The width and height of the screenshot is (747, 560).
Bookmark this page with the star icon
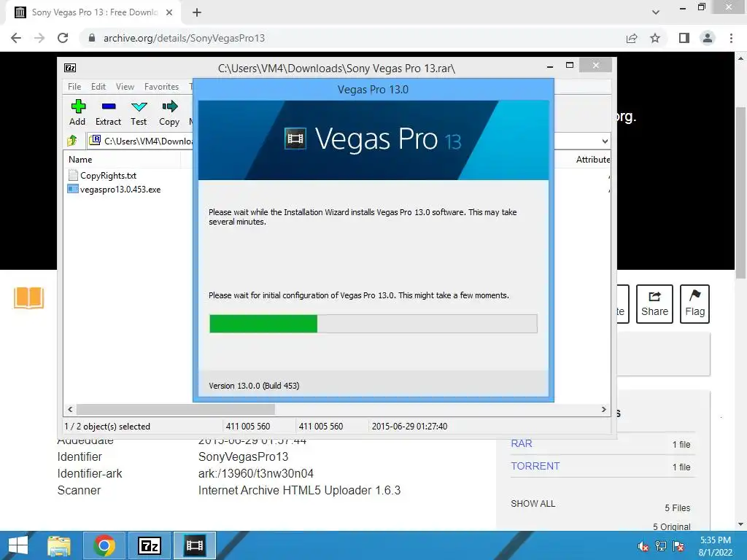[x=655, y=38]
